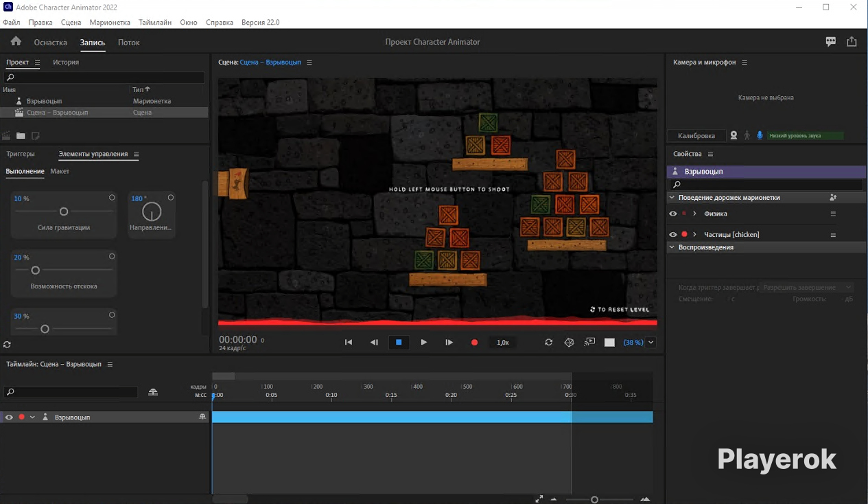Toggle the Возможность отскока control circle

point(112,257)
